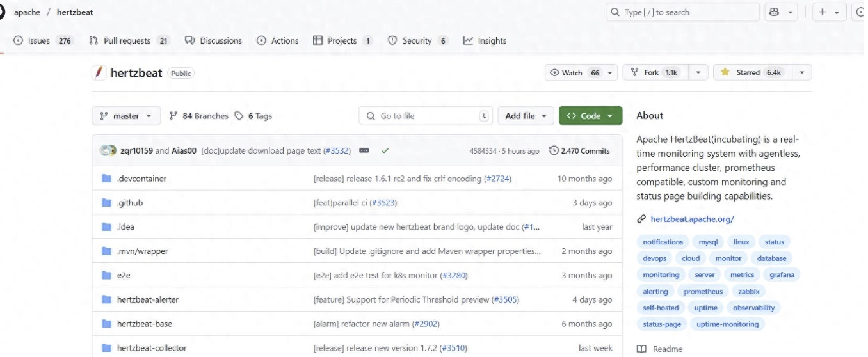Open the Actions tab

point(278,40)
